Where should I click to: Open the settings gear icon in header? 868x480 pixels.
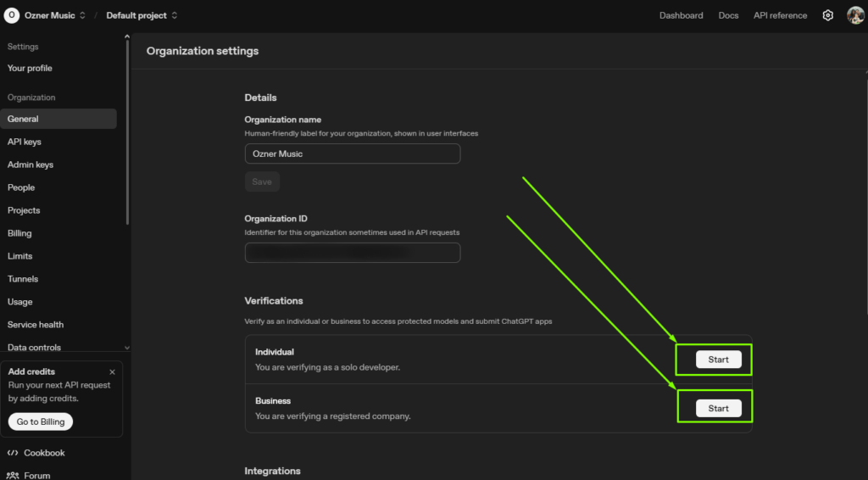click(827, 15)
